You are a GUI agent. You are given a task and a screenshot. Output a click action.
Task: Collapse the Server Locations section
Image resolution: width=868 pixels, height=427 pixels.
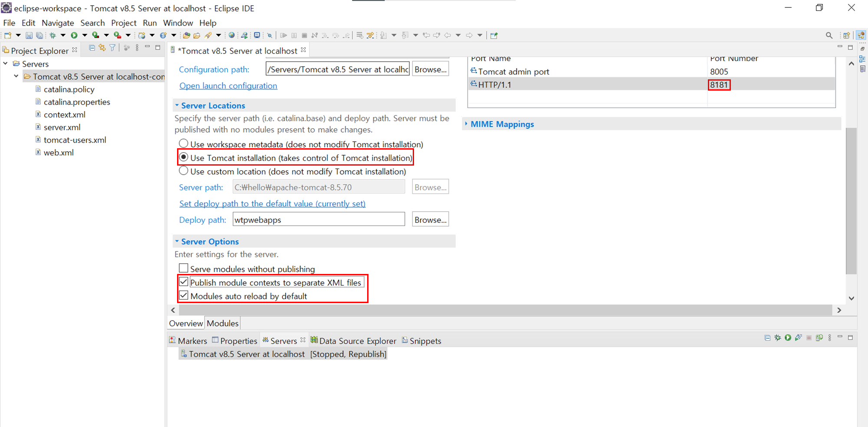(x=177, y=105)
